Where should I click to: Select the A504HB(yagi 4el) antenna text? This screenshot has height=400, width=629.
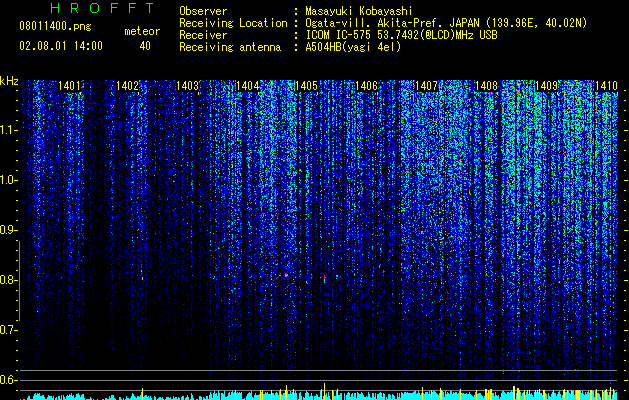coord(353,47)
